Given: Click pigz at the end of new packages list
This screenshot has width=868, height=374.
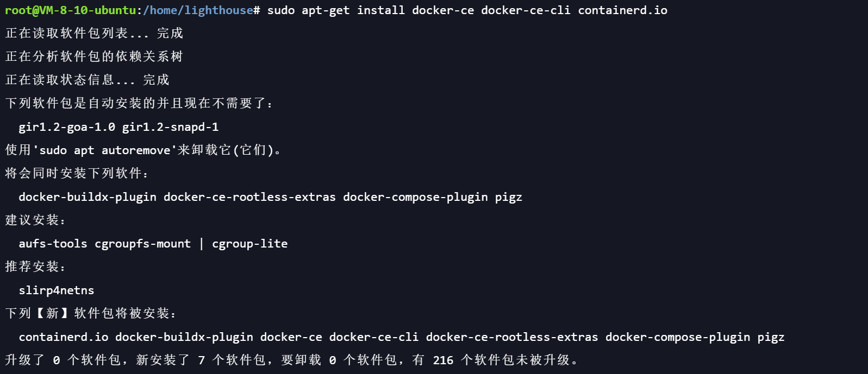Looking at the screenshot, I should (771, 337).
